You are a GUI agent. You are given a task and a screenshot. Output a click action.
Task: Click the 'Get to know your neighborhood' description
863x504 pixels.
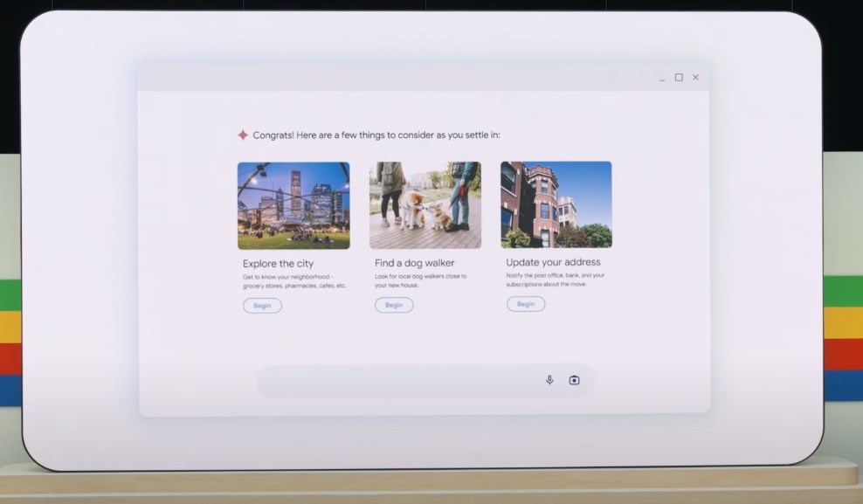pyautogui.click(x=294, y=281)
